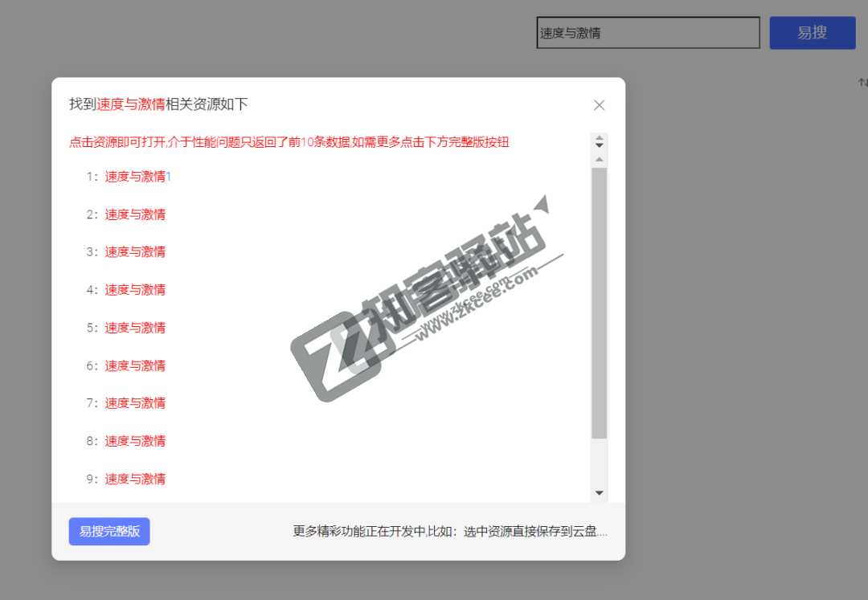Click the small arrows icon at top right edge
Viewport: 868px width, 600px height.
(x=862, y=81)
